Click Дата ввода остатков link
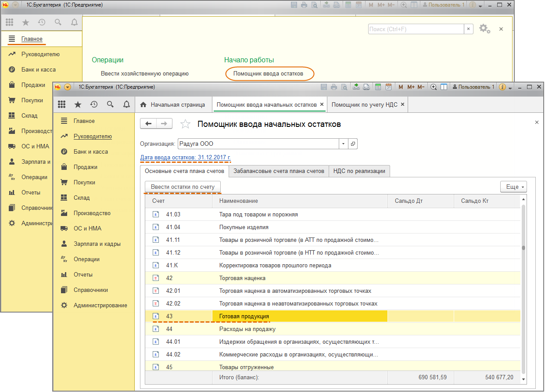Image resolution: width=545 pixels, height=392 pixels. click(185, 157)
